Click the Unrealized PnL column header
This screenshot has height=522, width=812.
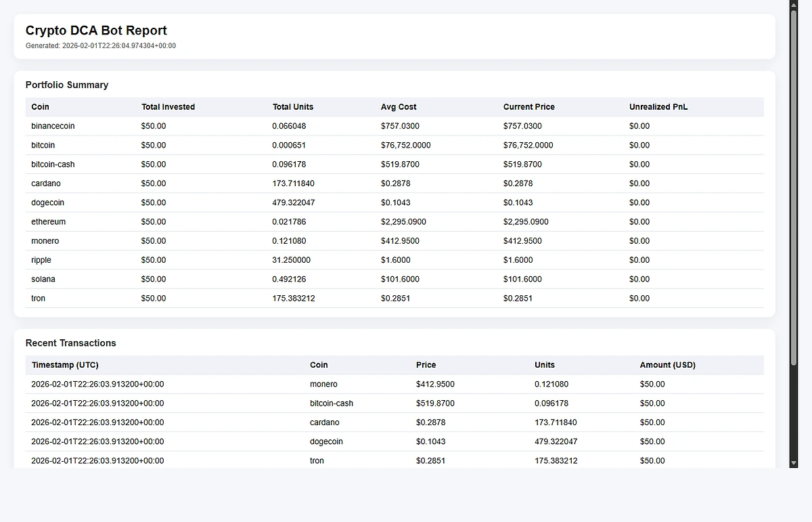tap(658, 107)
